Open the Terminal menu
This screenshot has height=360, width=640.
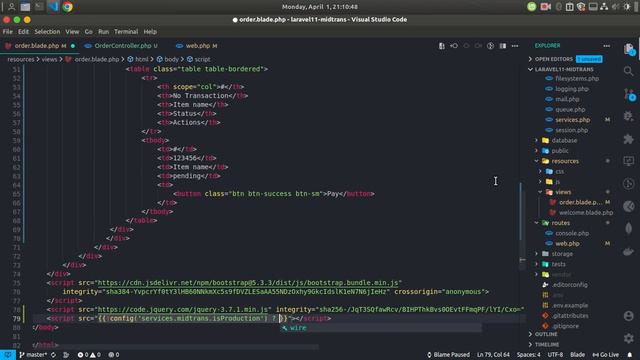126,31
